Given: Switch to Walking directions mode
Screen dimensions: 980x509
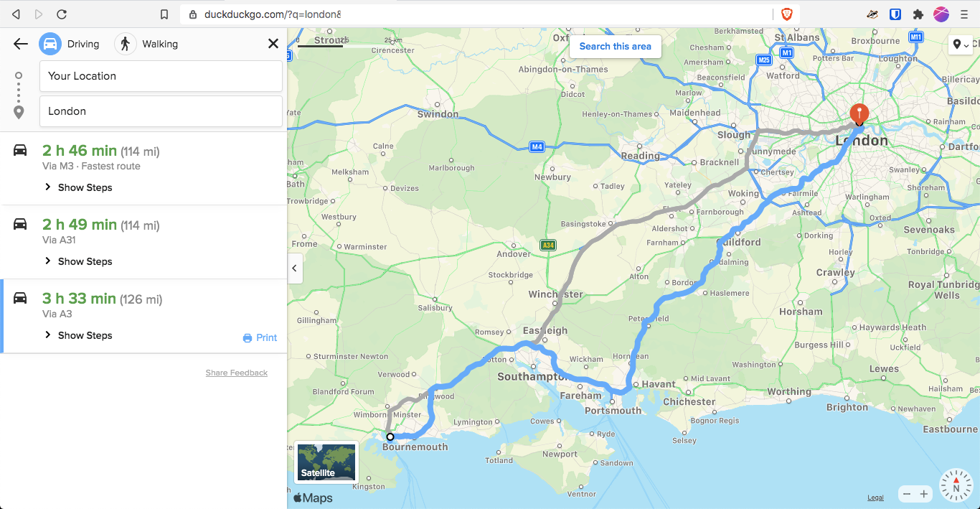Looking at the screenshot, I should click(x=146, y=44).
